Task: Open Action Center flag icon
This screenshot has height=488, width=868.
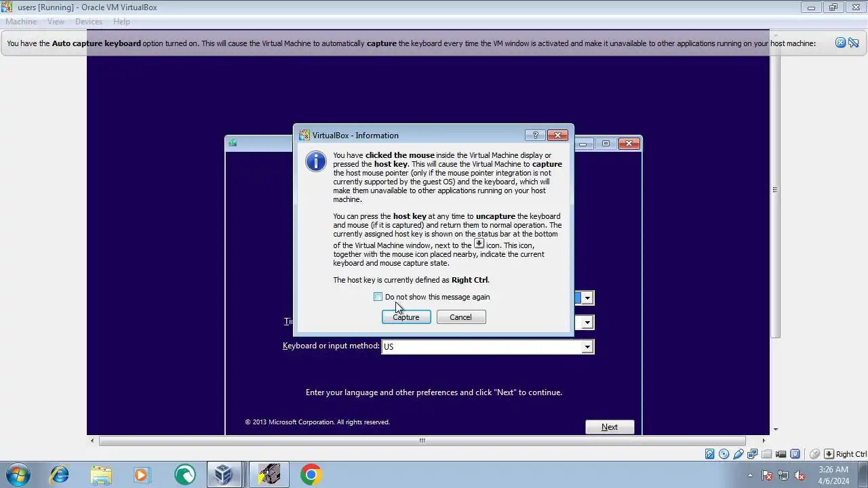Action: point(767,475)
